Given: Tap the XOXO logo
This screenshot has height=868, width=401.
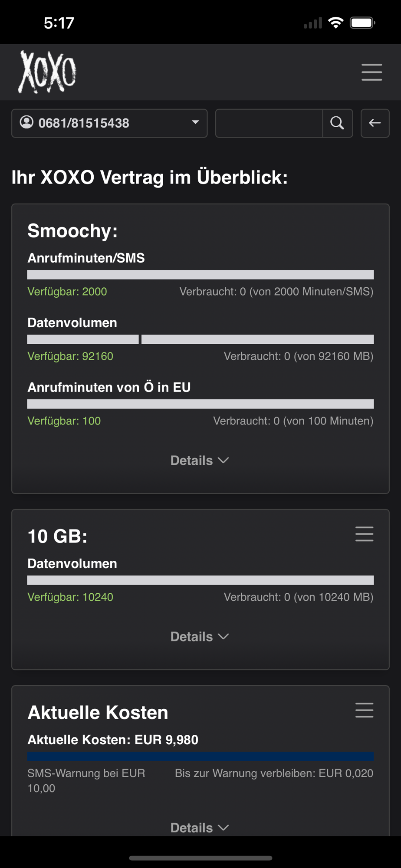Looking at the screenshot, I should click(47, 72).
